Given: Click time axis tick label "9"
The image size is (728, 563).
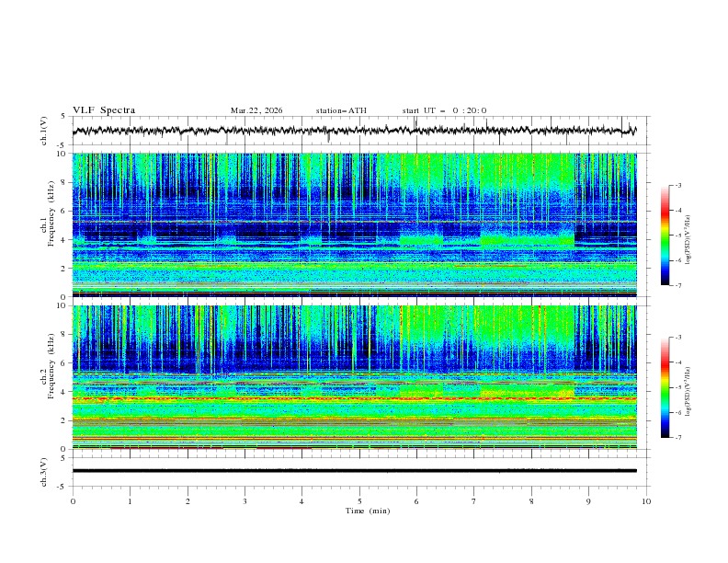Looking at the screenshot, I should [588, 501].
